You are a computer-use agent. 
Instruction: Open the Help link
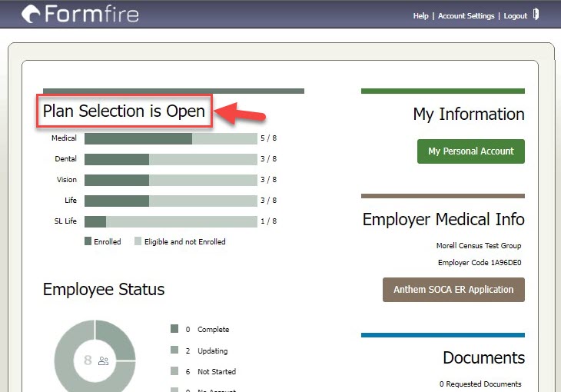pyautogui.click(x=420, y=15)
